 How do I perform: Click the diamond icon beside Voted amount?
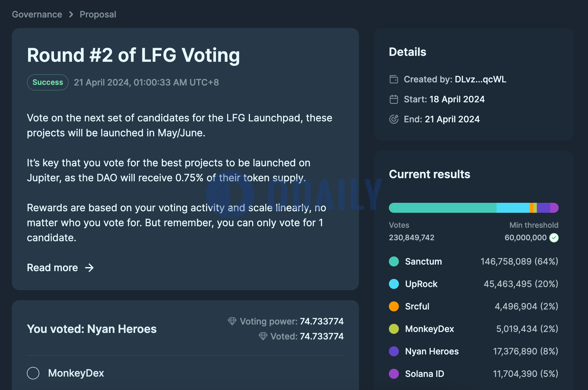(x=263, y=336)
